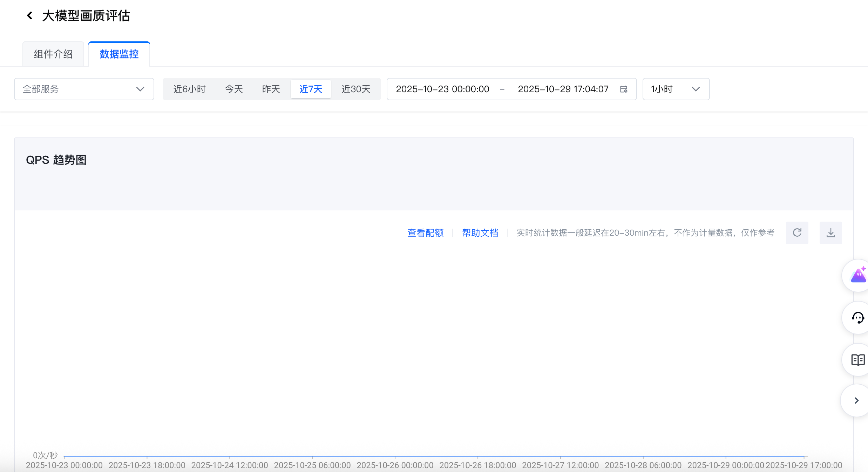This screenshot has width=868, height=472.
Task: Collapse floating sidebar with chevron arrow
Action: click(x=856, y=400)
